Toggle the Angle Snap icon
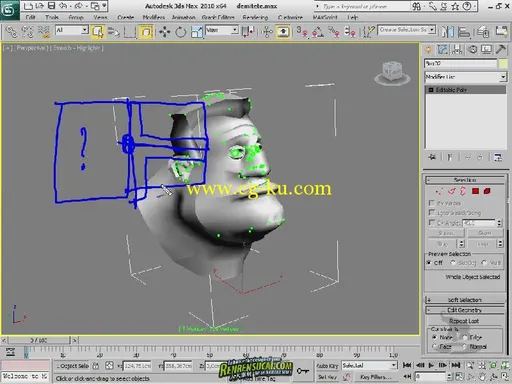The image size is (512, 384). click(x=318, y=32)
